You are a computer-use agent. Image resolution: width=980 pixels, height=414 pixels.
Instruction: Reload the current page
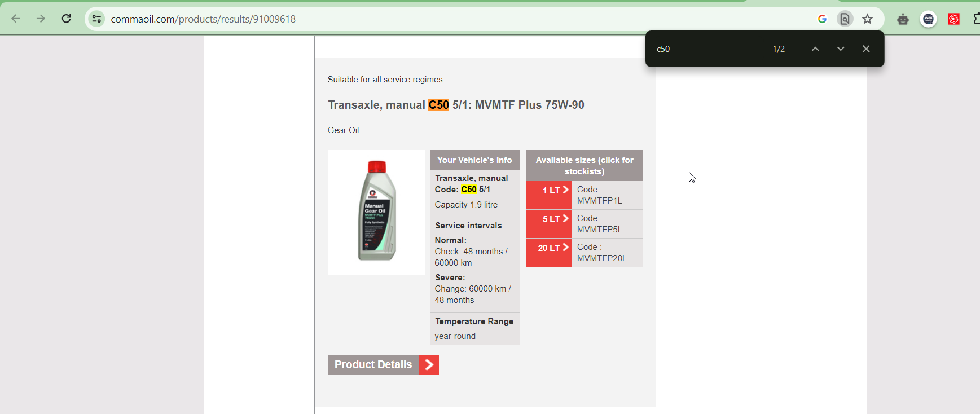[x=66, y=19]
